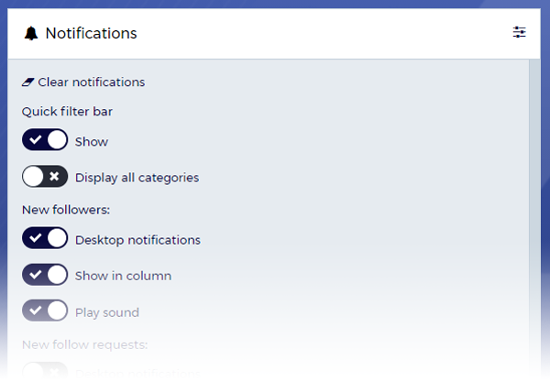Click the bell icon in the column header
This screenshot has width=550, height=392.
click(x=32, y=34)
